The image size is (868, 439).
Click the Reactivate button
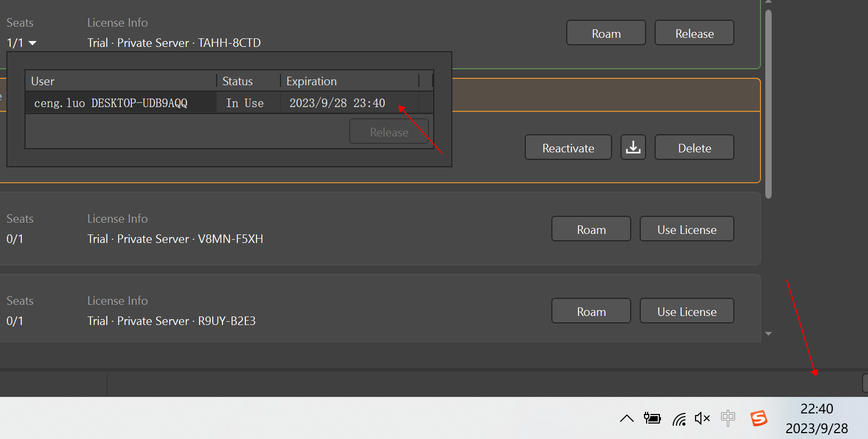tap(568, 148)
